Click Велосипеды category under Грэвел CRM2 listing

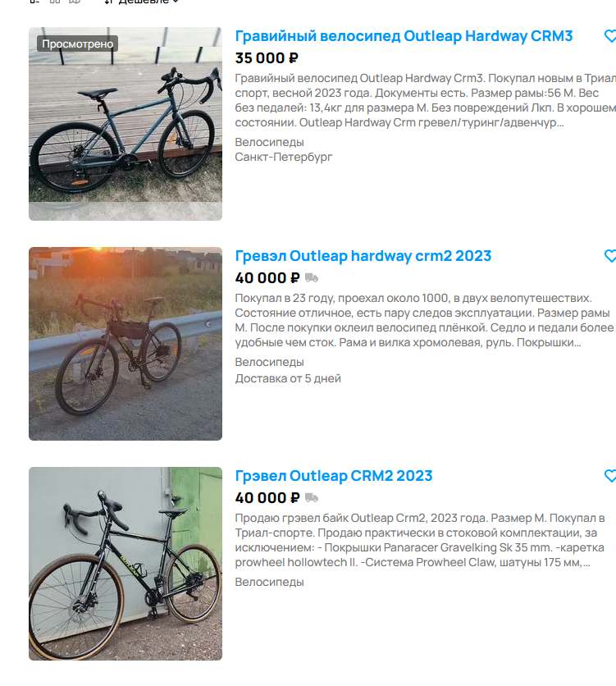pyautogui.click(x=269, y=582)
